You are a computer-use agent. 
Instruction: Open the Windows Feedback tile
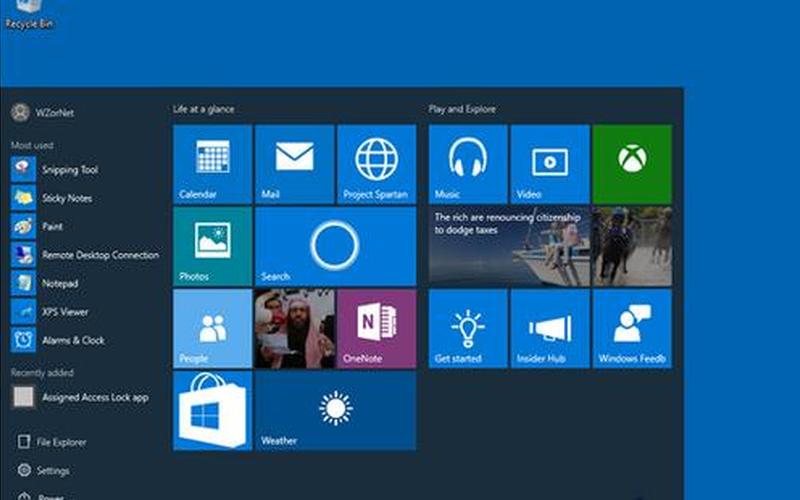pos(632,329)
